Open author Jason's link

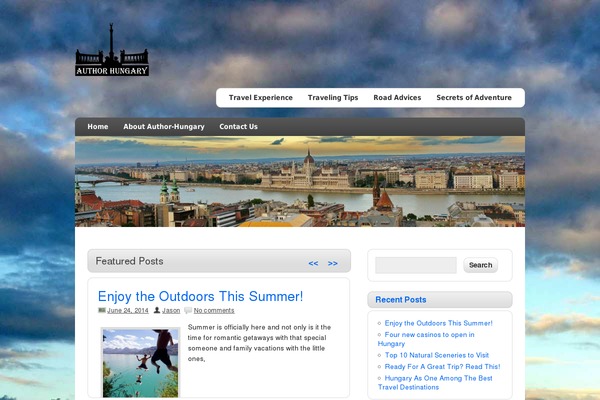click(171, 310)
